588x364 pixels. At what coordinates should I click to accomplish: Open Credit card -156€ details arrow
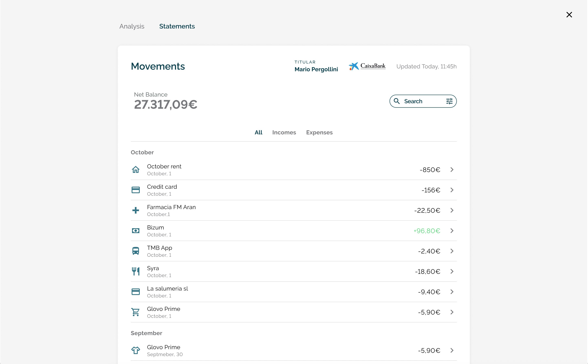click(x=452, y=190)
